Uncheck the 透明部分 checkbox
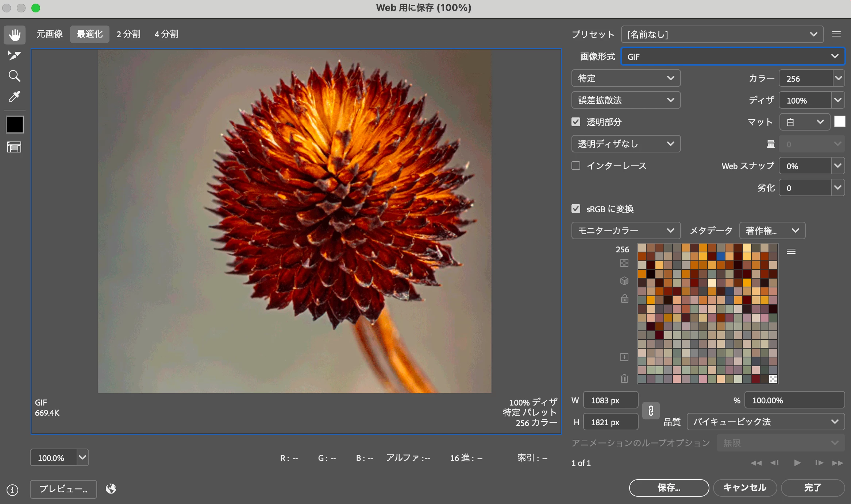Screen dimensions: 851x504 [x=576, y=122]
